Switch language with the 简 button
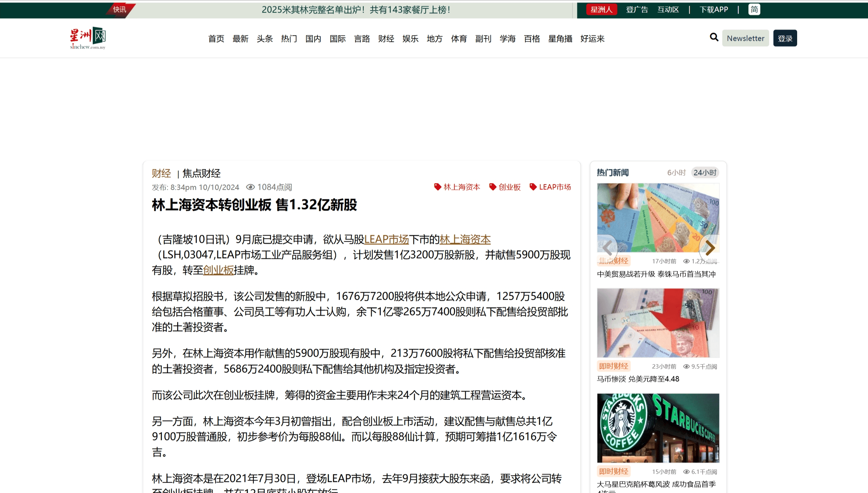The width and height of the screenshot is (868, 493). click(x=754, y=10)
